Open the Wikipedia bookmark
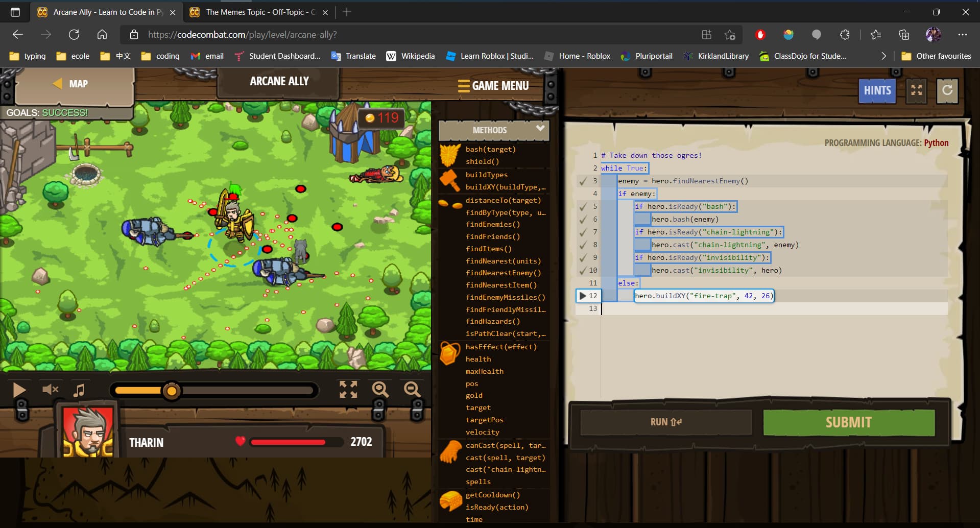Screen dimensions: 980x528 [411, 56]
